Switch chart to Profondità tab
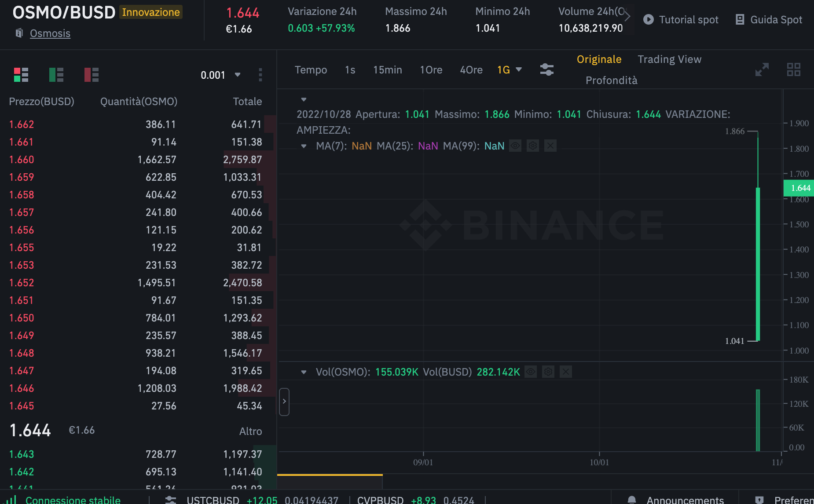This screenshot has height=504, width=814. coord(611,80)
